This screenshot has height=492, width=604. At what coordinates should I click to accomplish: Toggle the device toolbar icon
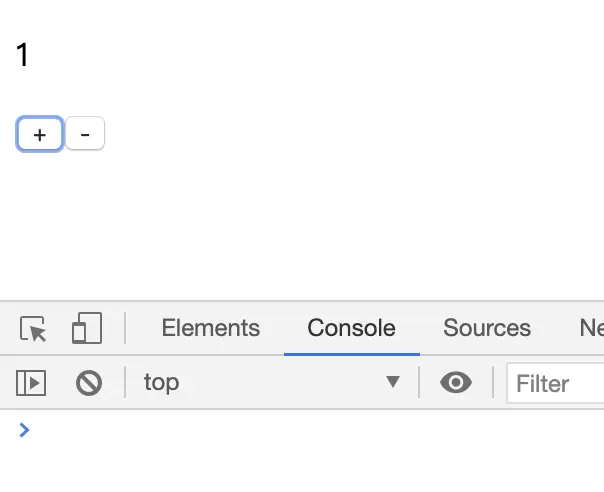(87, 329)
